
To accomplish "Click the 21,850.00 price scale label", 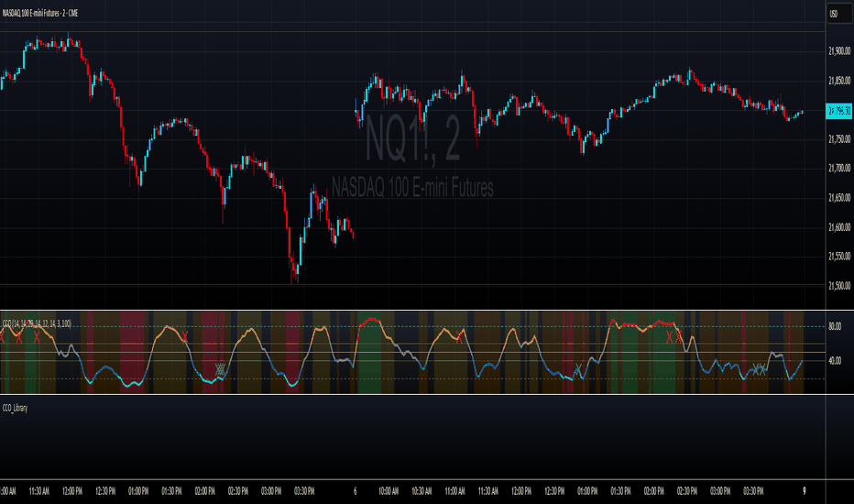I will [x=839, y=81].
